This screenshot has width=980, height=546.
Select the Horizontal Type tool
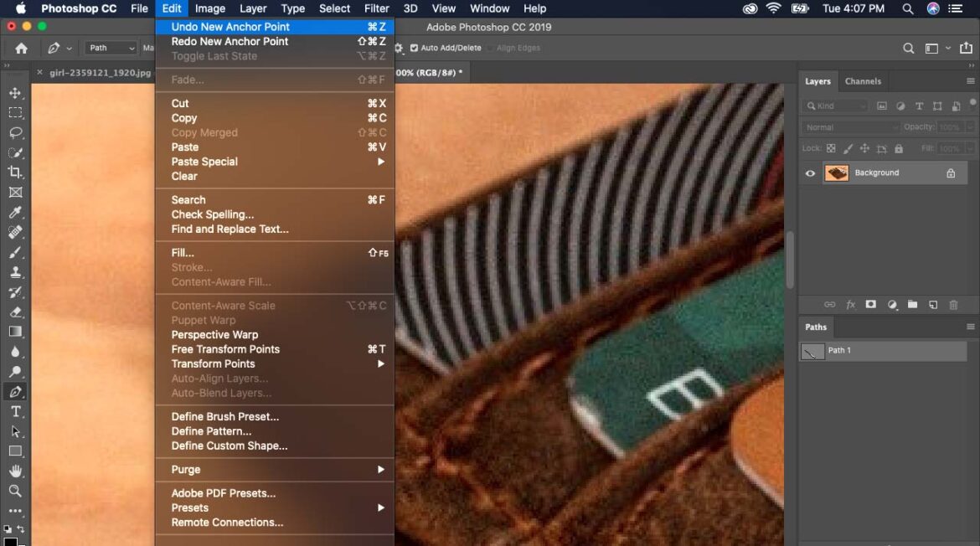15,412
